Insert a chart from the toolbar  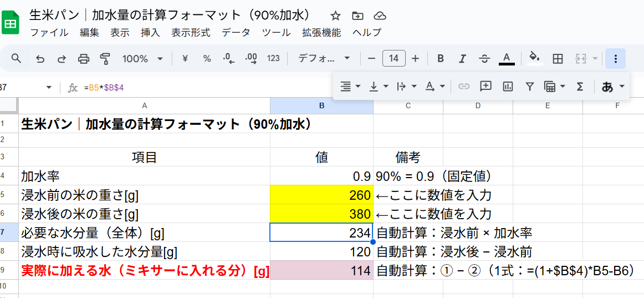[x=507, y=86]
